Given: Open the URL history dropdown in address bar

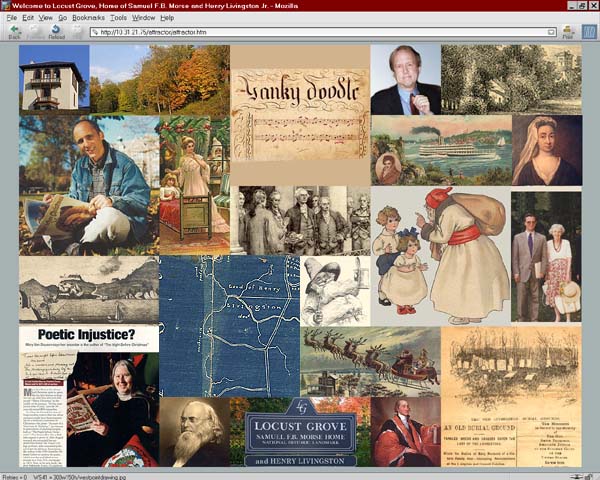Looking at the screenshot, I should click(x=551, y=32).
